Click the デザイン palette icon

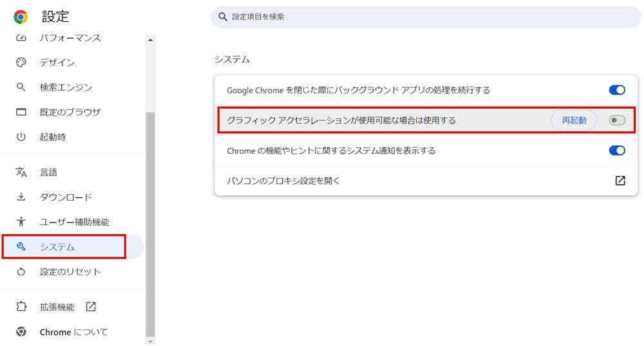click(x=21, y=62)
